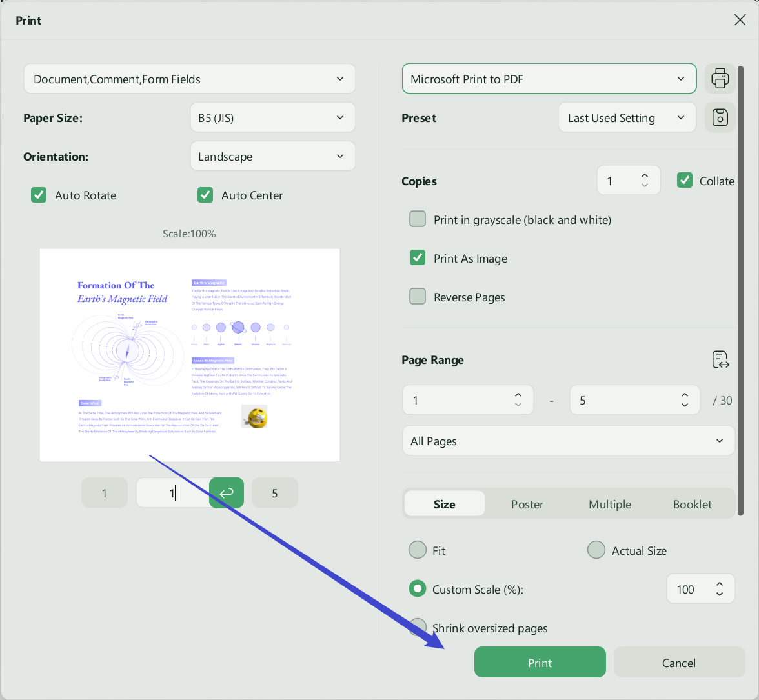Increase the end page of range

click(684, 395)
